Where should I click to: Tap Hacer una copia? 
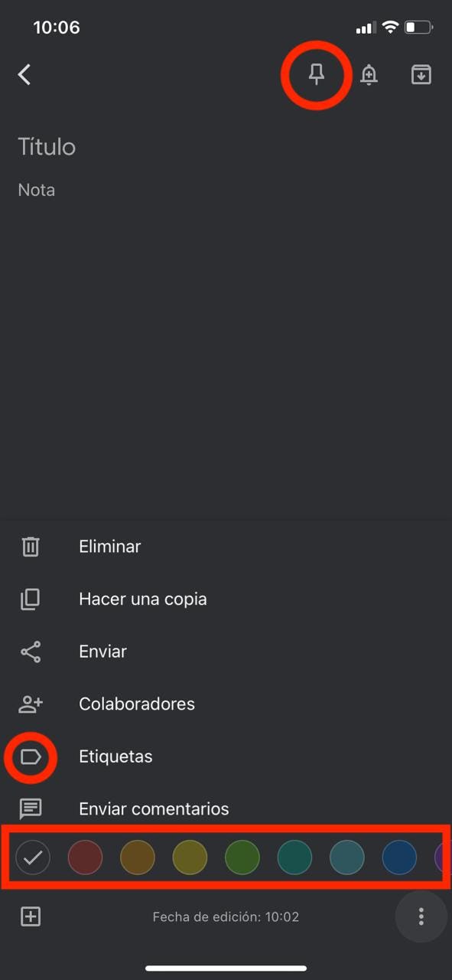(x=143, y=599)
